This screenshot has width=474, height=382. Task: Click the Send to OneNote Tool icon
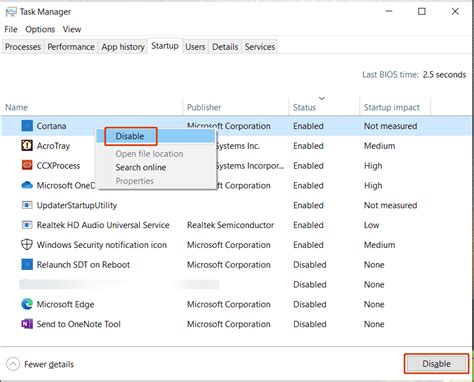27,324
